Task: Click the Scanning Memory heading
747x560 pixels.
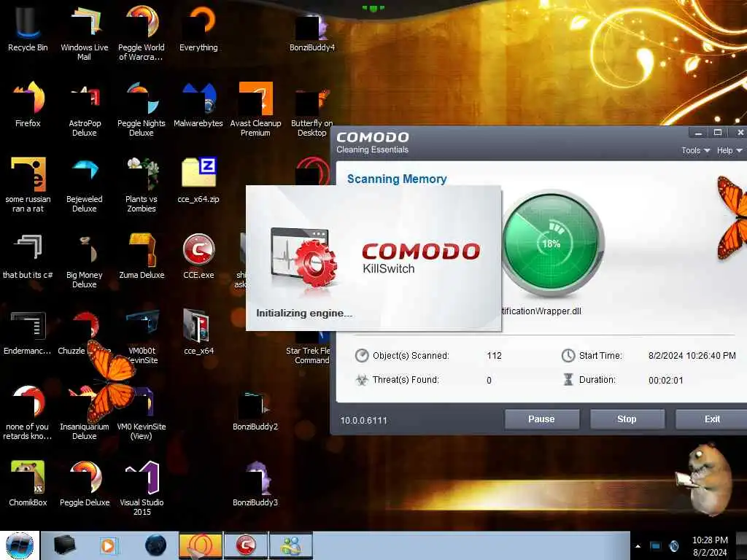Action: point(397,179)
